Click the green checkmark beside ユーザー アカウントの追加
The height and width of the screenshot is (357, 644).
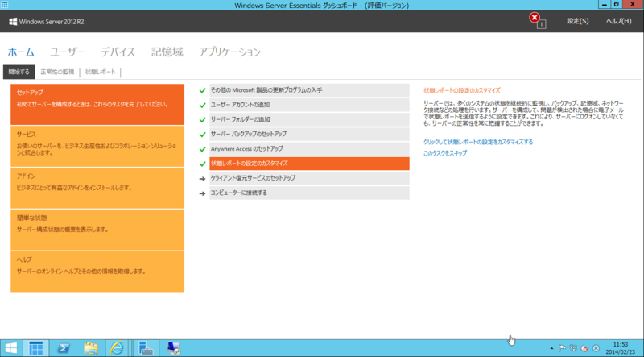click(202, 106)
